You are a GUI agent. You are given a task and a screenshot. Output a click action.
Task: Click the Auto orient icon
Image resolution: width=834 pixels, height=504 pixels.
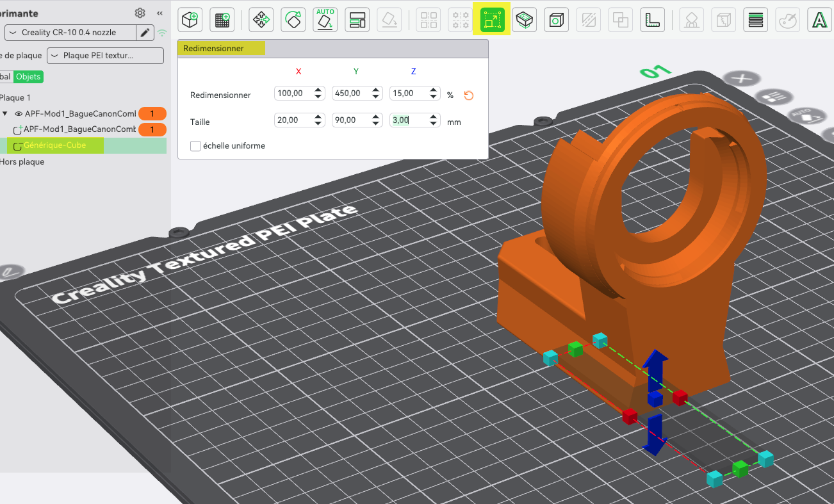click(325, 20)
